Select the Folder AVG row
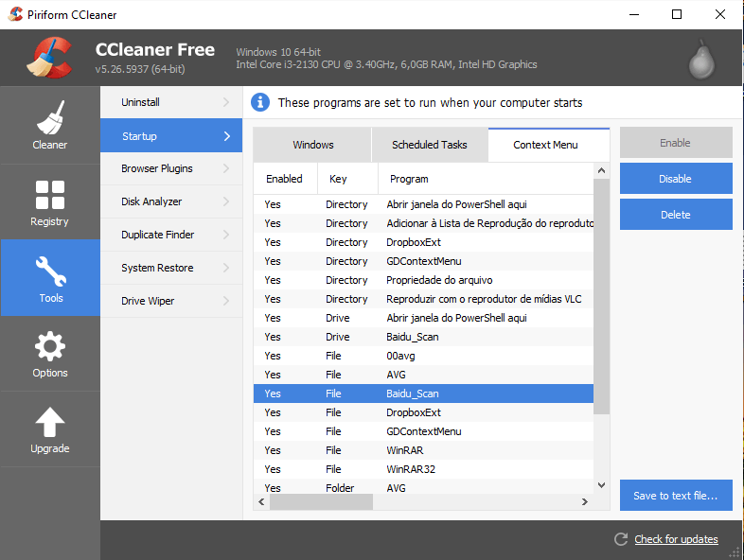The width and height of the screenshot is (744, 560). (423, 487)
